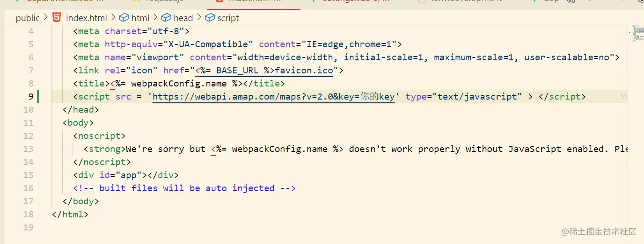Click the closing /html tag
This screenshot has width=644, height=244.
point(70,215)
